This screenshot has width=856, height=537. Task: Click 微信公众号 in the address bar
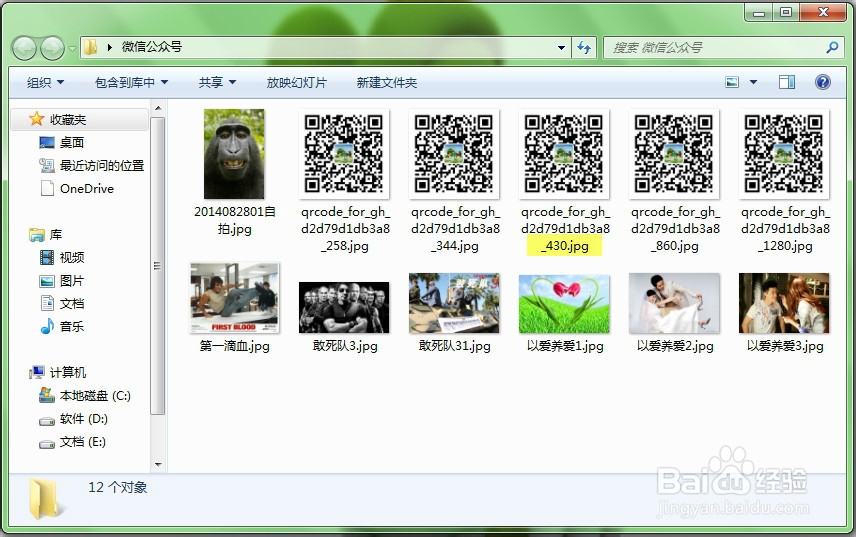point(152,47)
